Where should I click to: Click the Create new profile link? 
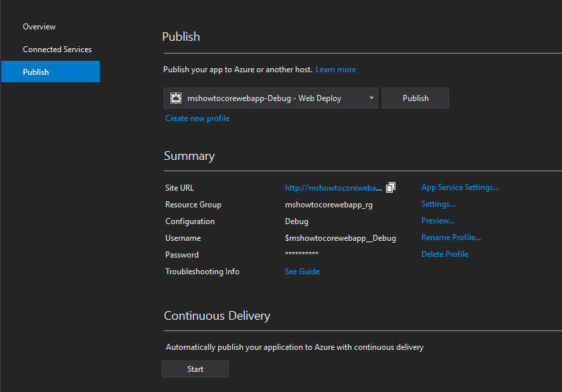pyautogui.click(x=197, y=118)
